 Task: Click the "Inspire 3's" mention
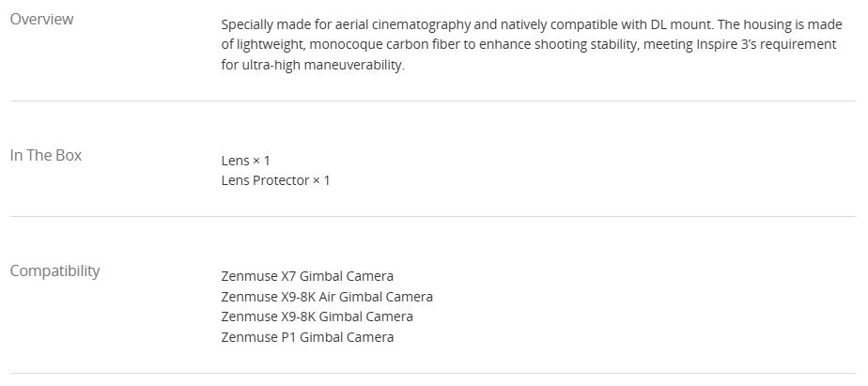[x=721, y=46]
